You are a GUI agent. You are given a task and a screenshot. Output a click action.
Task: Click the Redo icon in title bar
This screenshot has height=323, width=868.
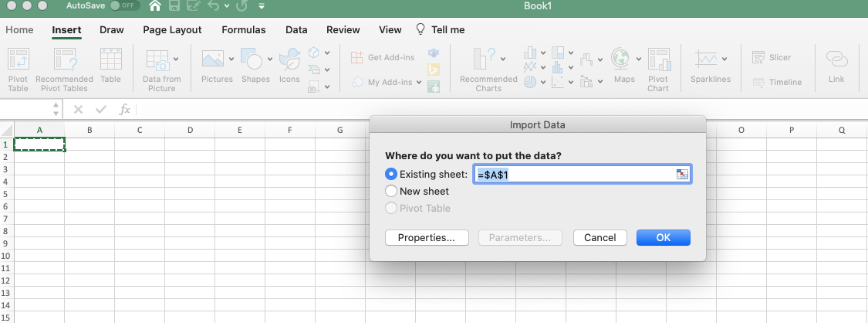point(241,6)
